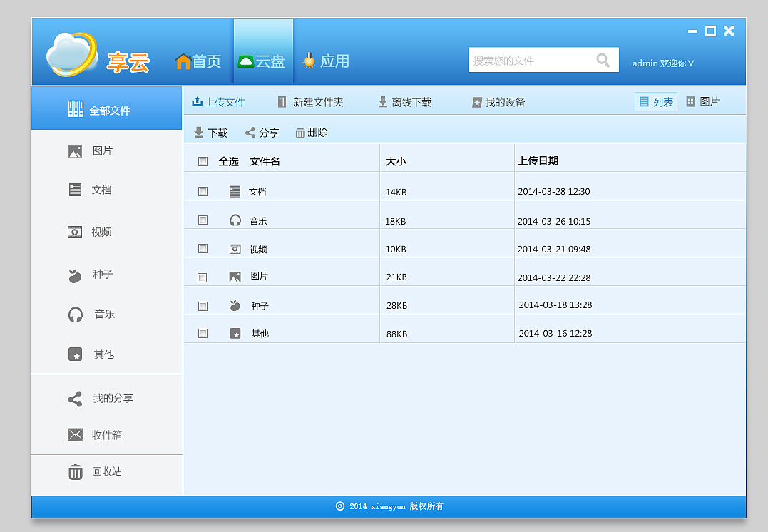Switch to 列表 list view
This screenshot has height=532, width=768.
(x=656, y=101)
